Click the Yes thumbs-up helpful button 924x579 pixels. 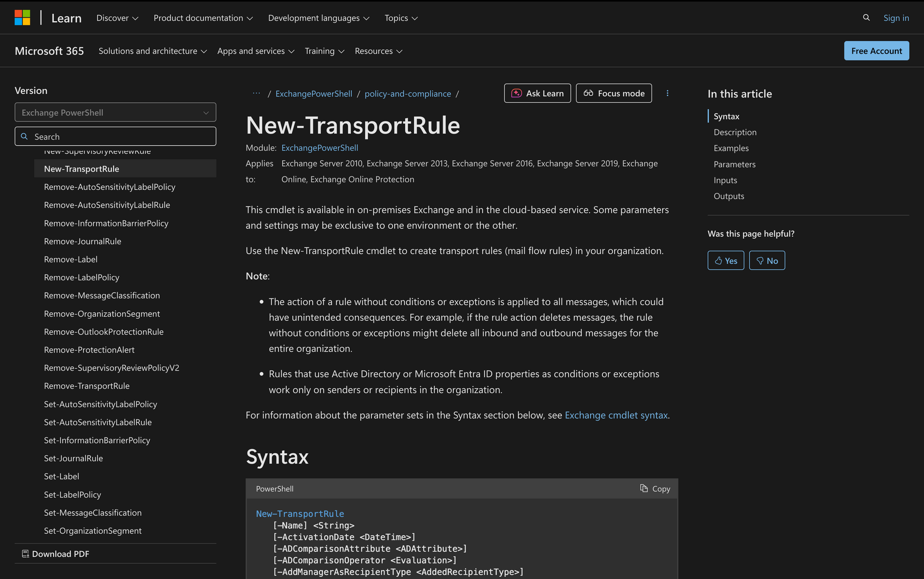pyautogui.click(x=725, y=261)
